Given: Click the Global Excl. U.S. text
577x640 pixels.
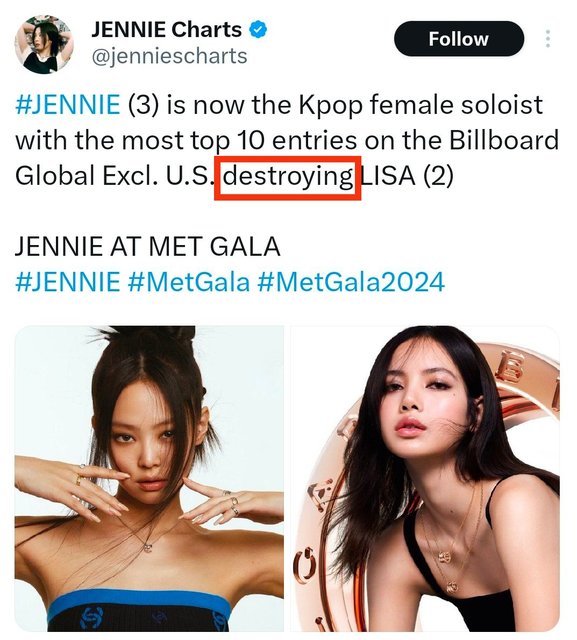Looking at the screenshot, I should coord(113,176).
